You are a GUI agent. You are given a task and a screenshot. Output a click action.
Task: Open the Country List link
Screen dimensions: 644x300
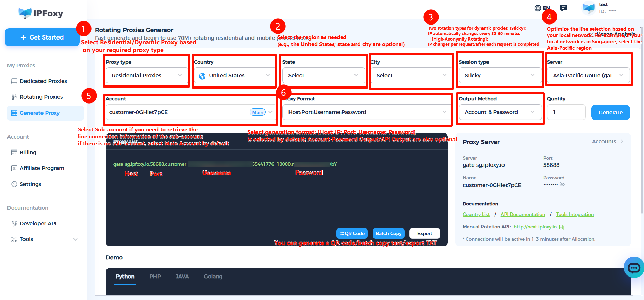476,215
